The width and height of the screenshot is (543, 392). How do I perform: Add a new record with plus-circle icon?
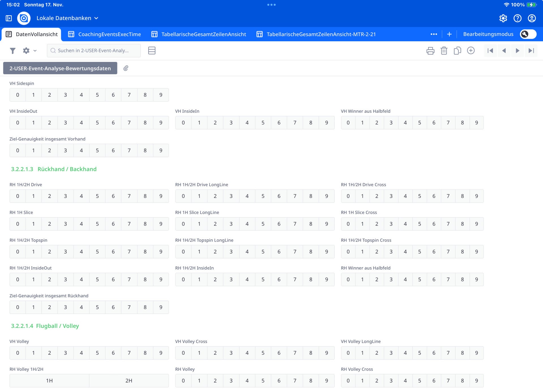(471, 51)
